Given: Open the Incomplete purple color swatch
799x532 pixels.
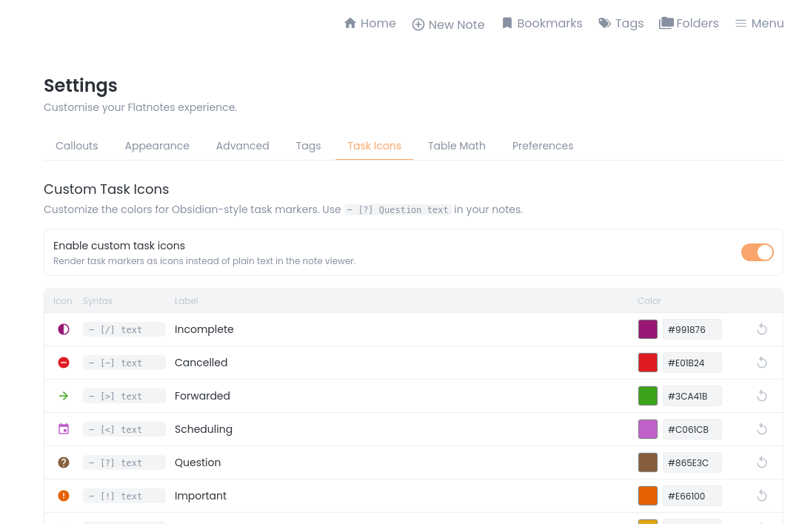Looking at the screenshot, I should click(648, 329).
